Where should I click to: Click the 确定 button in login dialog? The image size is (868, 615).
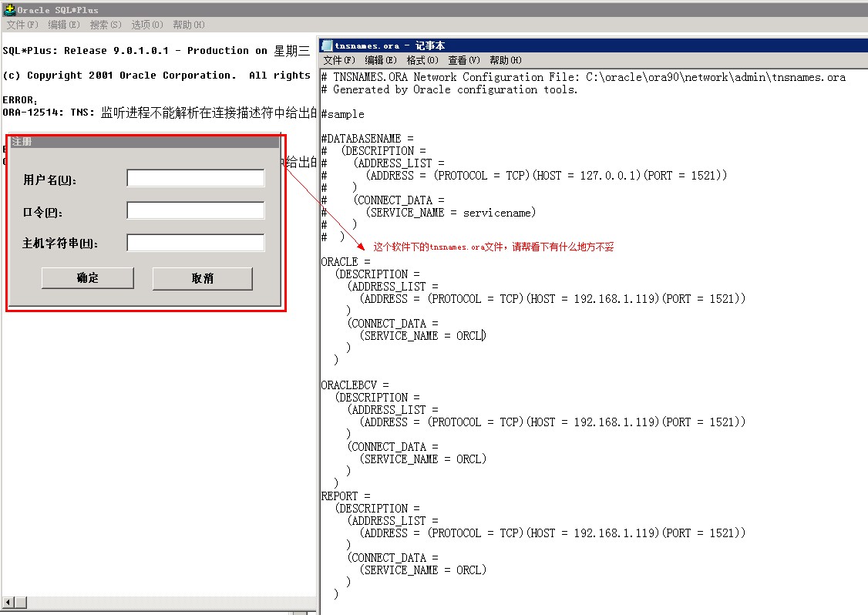[87, 278]
